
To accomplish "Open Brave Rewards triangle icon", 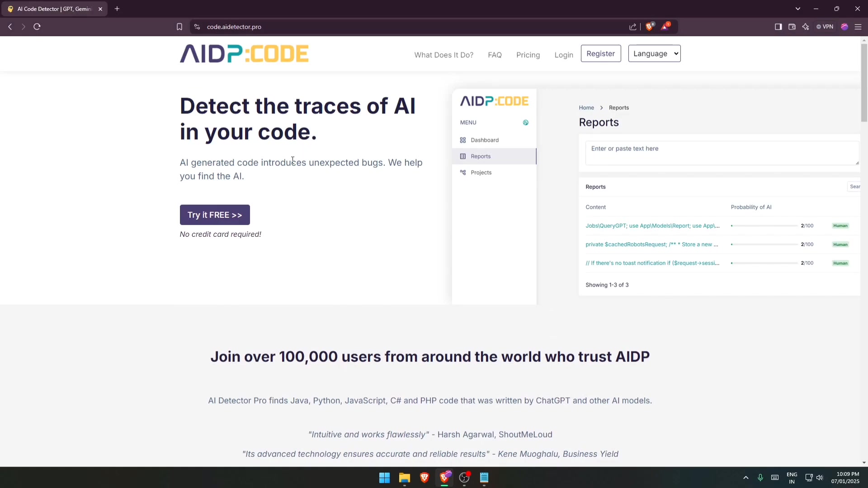I will tap(665, 26).
